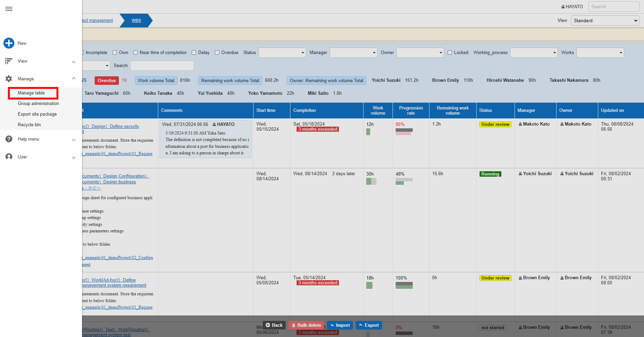Toggle the Incomplete filter checkbox

click(x=82, y=52)
